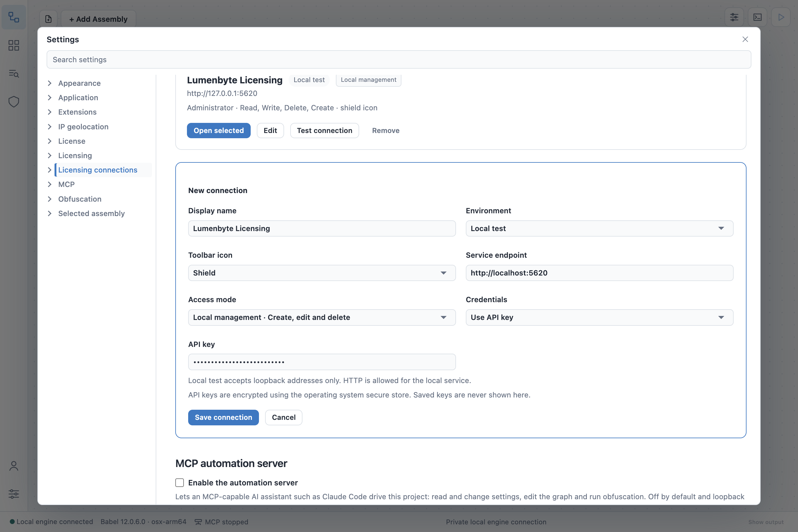The height and width of the screenshot is (532, 798).
Task: Click the run play icon
Action: click(x=781, y=17)
